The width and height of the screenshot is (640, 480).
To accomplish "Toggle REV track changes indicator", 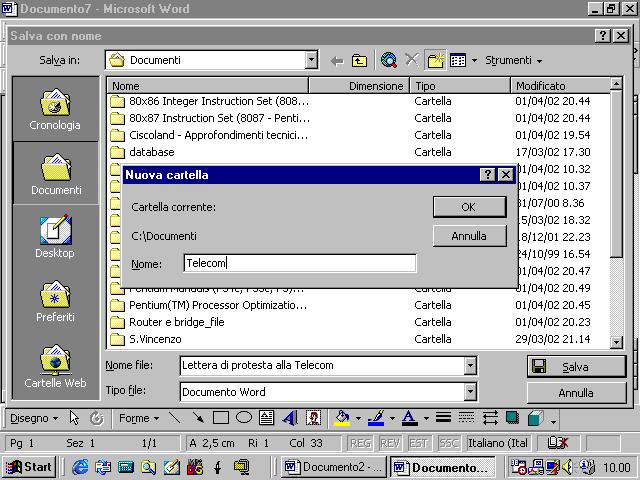I will [390, 443].
